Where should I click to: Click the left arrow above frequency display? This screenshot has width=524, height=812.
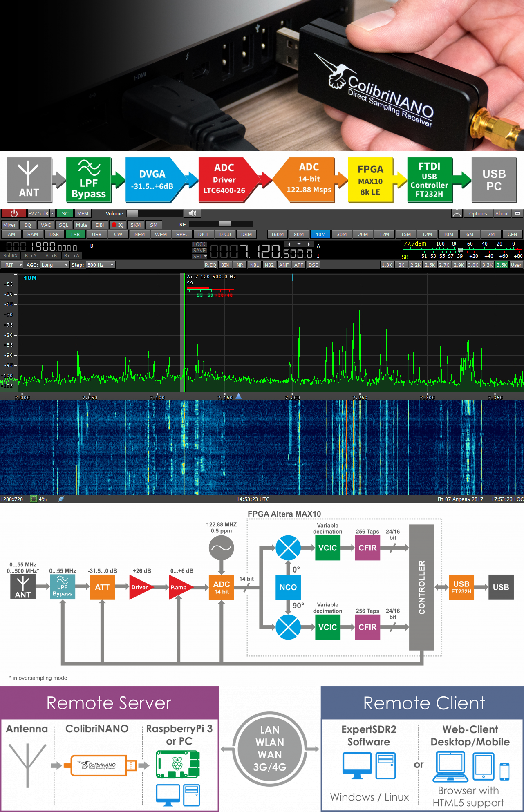(x=289, y=244)
